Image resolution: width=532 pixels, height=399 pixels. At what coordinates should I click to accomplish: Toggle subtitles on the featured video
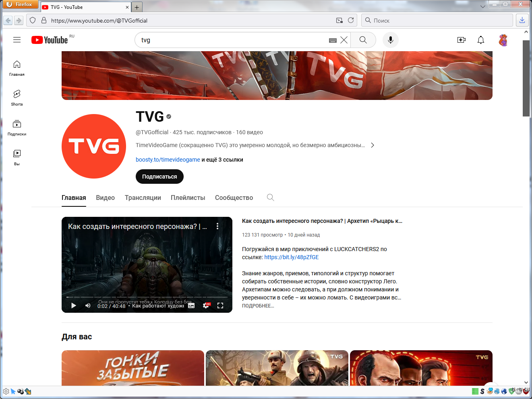pyautogui.click(x=191, y=305)
